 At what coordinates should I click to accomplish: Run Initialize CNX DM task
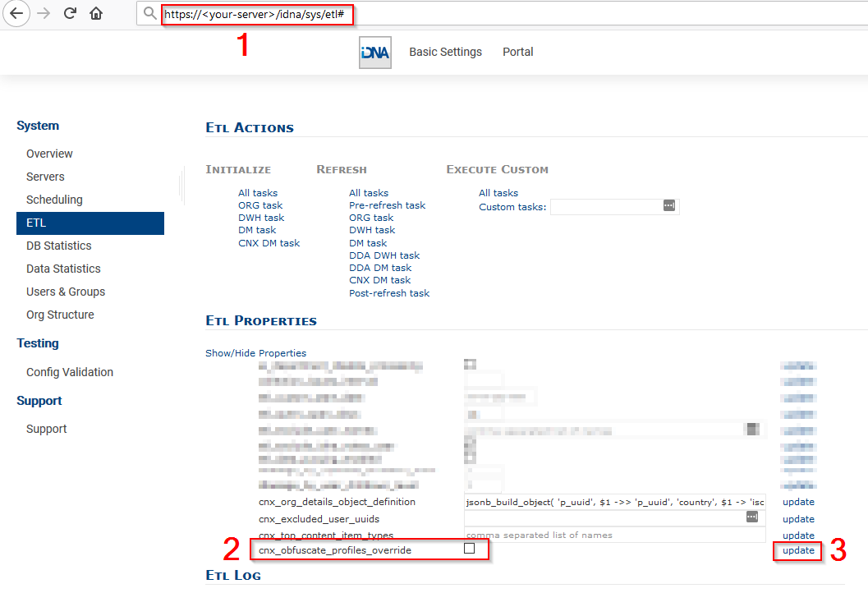[x=269, y=243]
